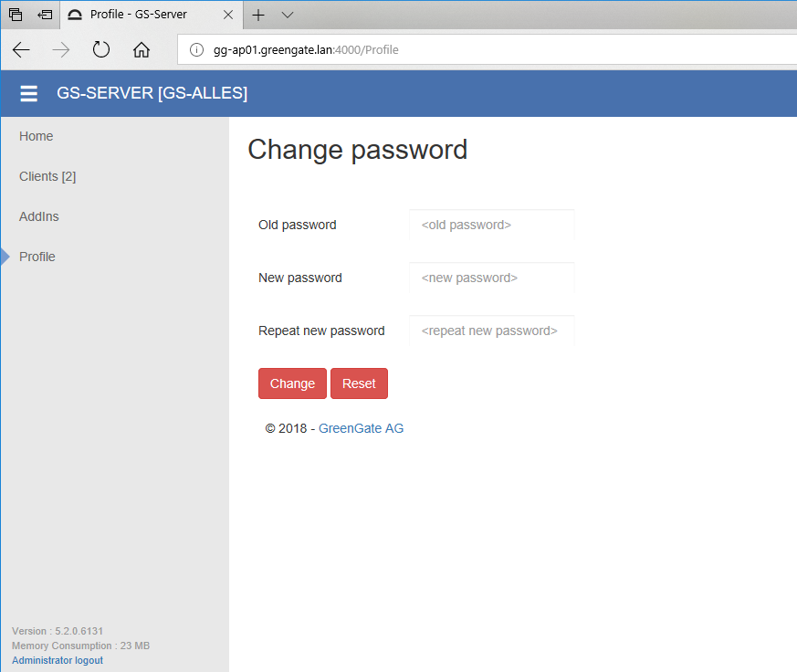Click the Administrator logout link
The width and height of the screenshot is (797, 672).
(x=58, y=660)
